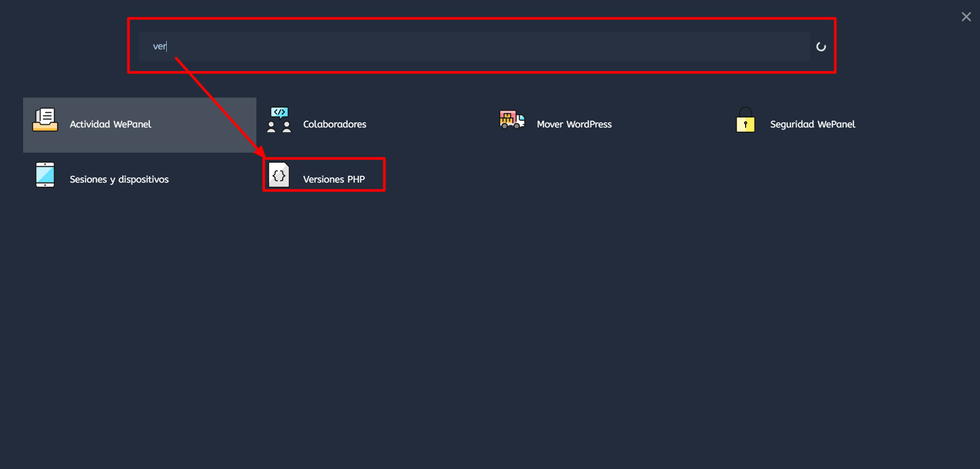
Task: Close the search overlay with X
Action: pyautogui.click(x=966, y=17)
